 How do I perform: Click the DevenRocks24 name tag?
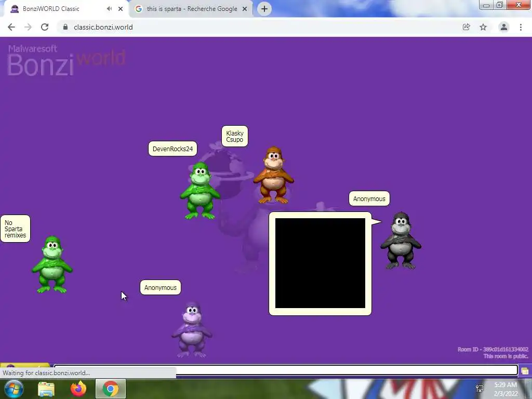172,149
